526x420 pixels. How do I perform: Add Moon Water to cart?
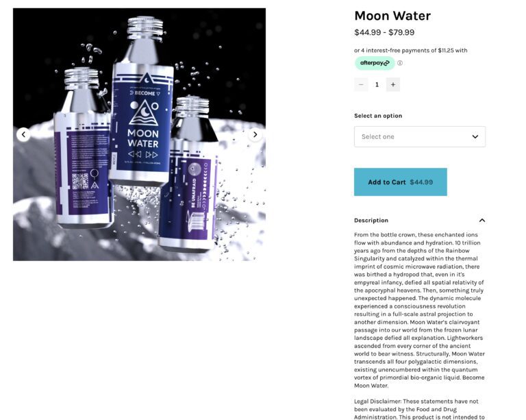click(x=401, y=182)
